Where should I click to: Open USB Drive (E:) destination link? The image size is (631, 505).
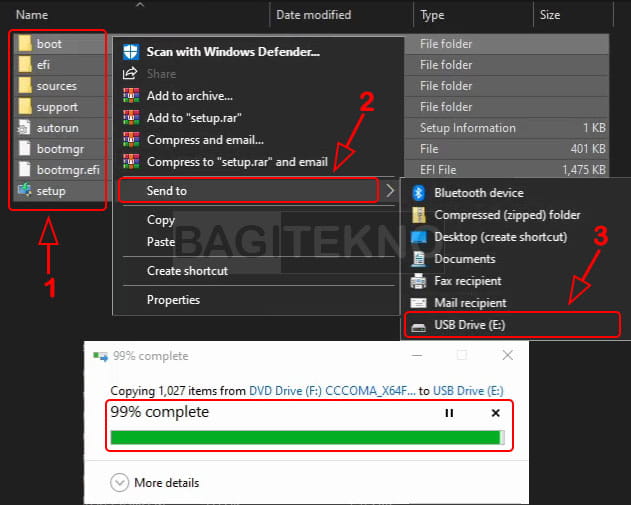(468, 391)
